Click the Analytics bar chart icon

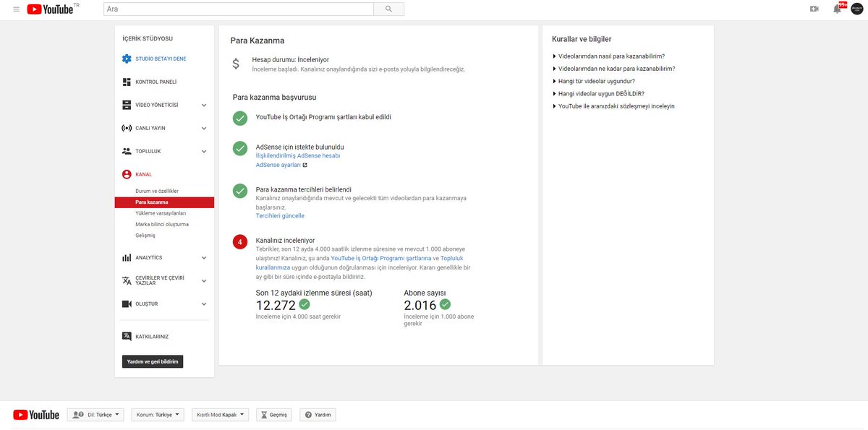point(127,257)
